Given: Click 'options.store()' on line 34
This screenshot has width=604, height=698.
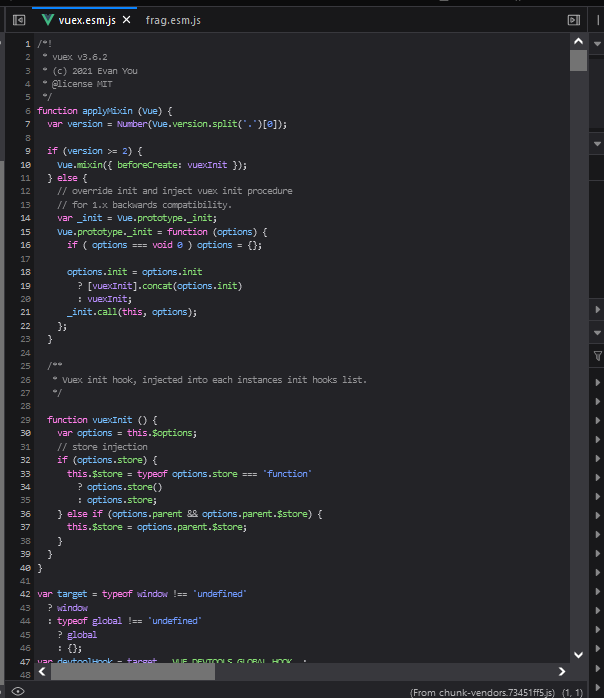Looking at the screenshot, I should pos(125,487).
